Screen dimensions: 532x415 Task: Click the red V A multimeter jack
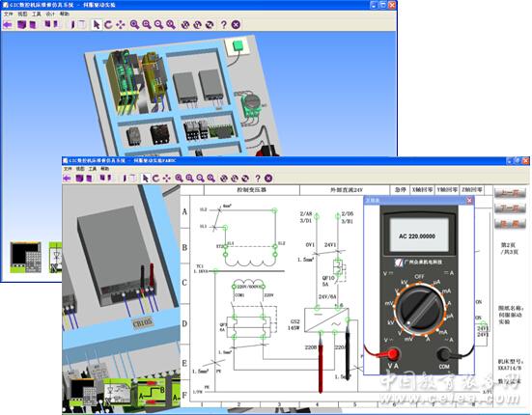(393, 354)
